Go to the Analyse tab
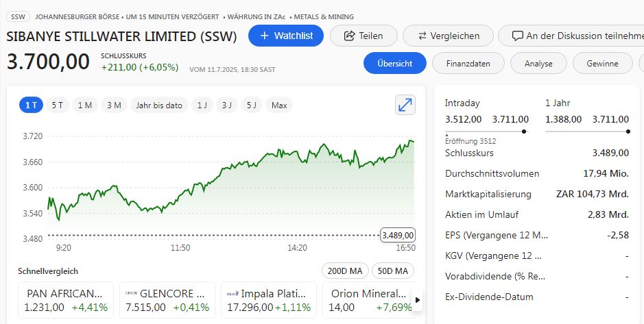 pyautogui.click(x=538, y=63)
